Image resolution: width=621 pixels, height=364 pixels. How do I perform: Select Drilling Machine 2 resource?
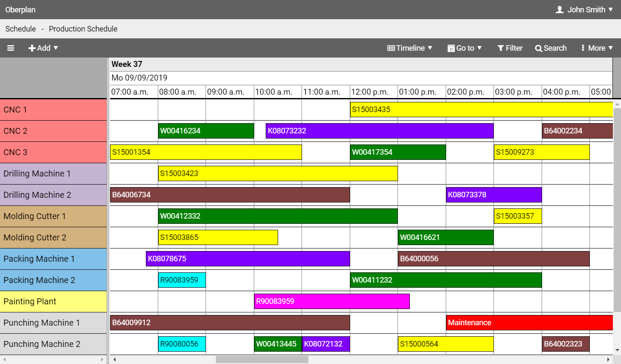pyautogui.click(x=53, y=195)
